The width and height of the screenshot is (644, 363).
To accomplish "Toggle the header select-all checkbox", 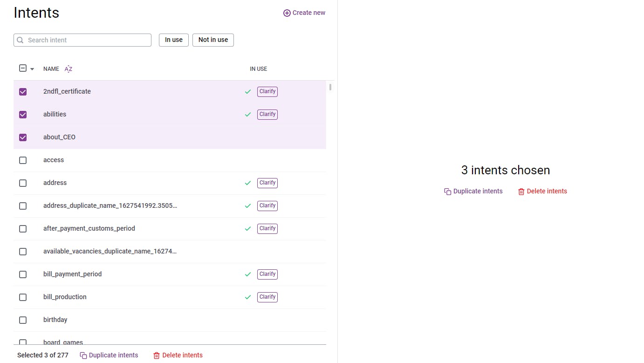I will point(23,68).
